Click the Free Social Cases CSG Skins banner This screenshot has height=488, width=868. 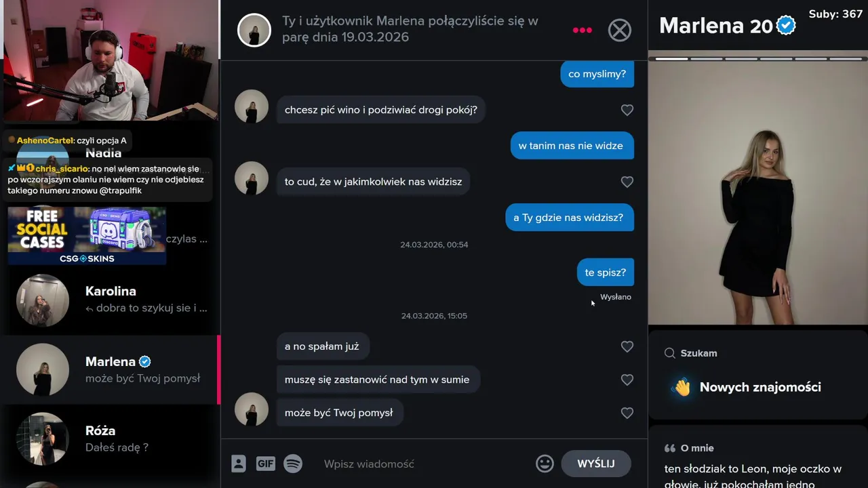pos(87,236)
